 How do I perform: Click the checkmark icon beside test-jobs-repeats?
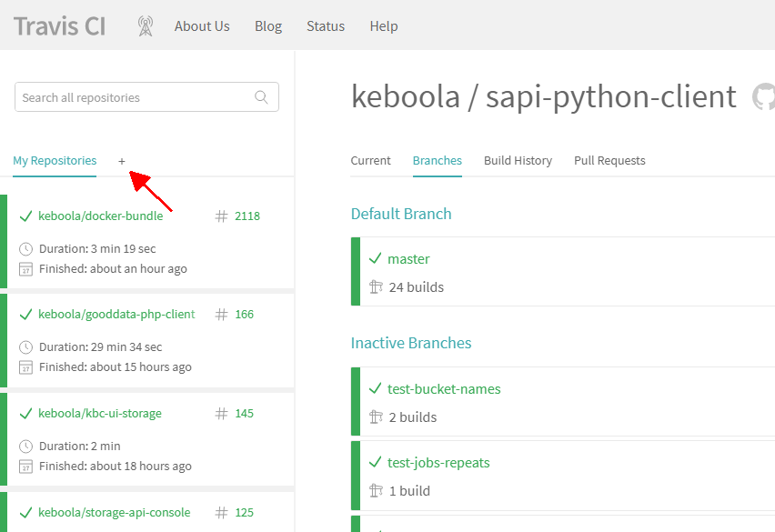375,462
